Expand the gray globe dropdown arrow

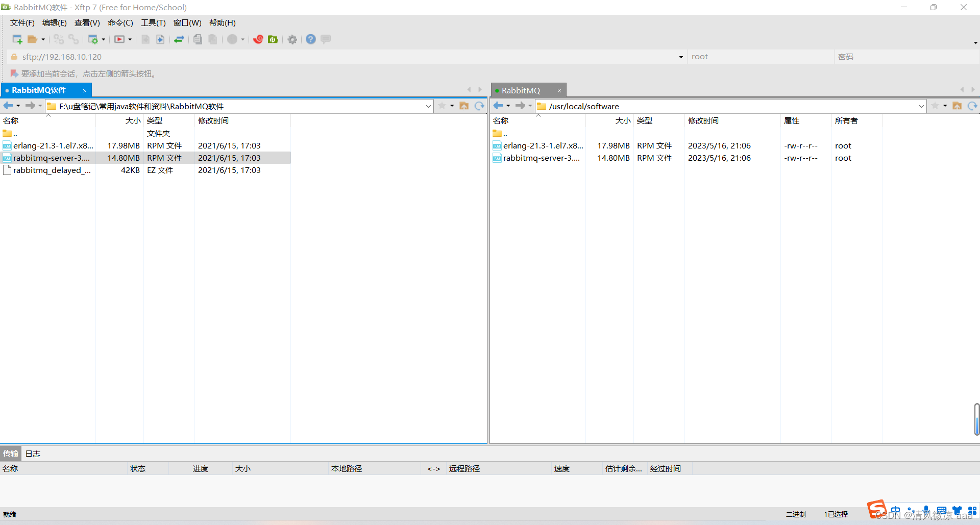pyautogui.click(x=242, y=39)
